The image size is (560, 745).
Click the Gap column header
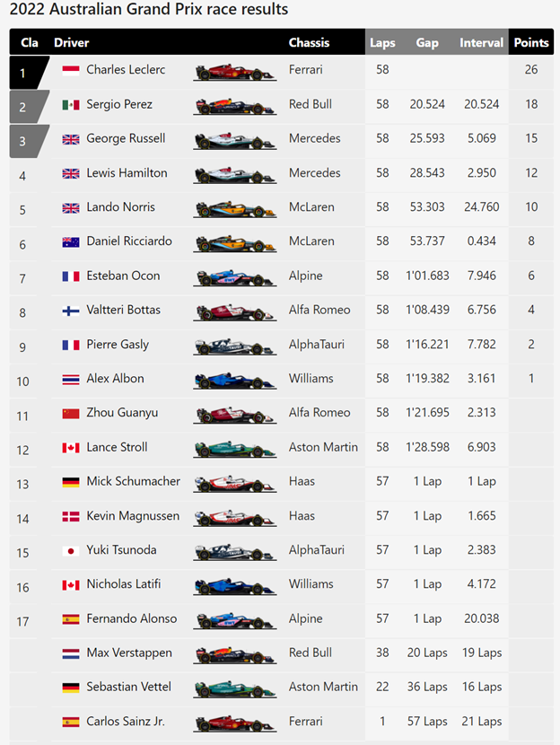pyautogui.click(x=427, y=42)
